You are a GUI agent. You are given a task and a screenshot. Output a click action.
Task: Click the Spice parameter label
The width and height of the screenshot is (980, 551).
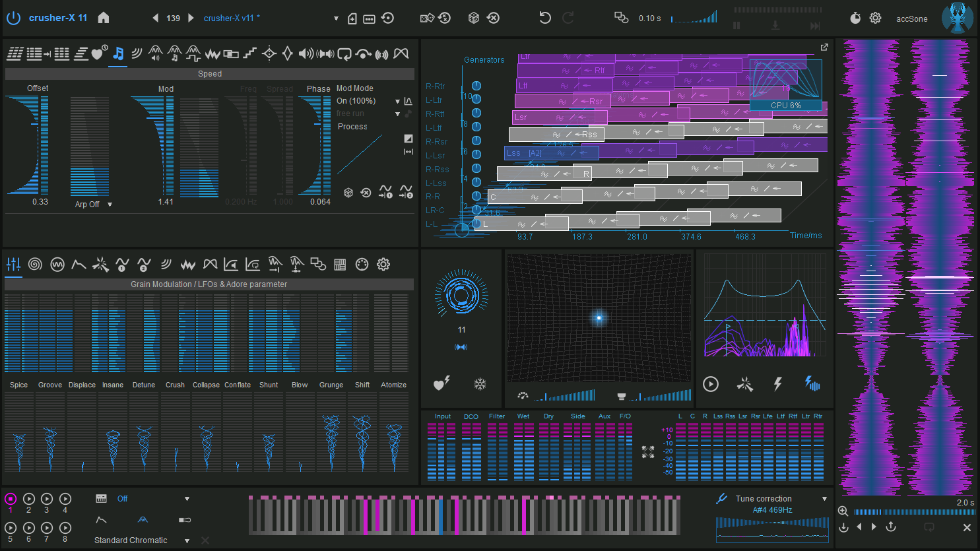coord(19,385)
